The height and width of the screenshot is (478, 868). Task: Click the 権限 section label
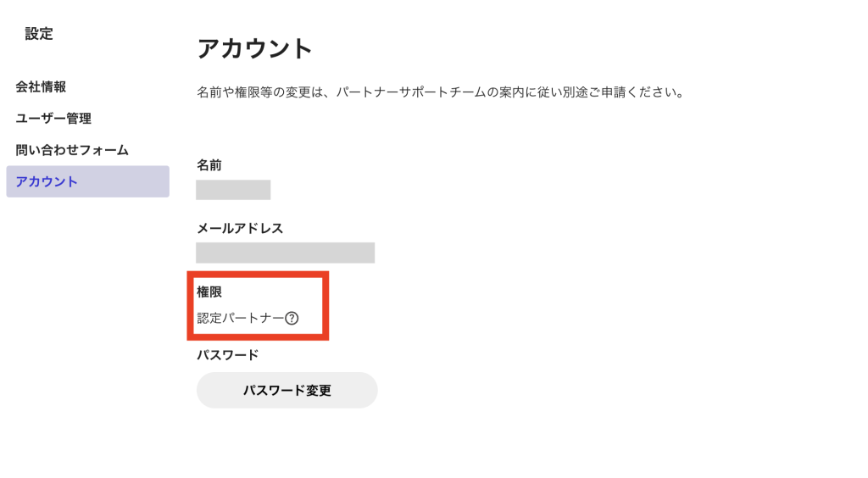point(209,292)
